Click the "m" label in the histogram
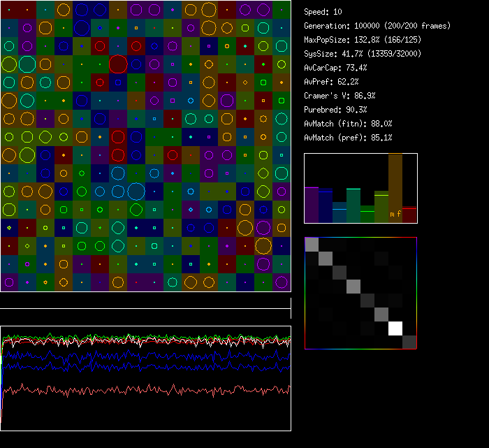The image size is (489, 448). pos(392,214)
